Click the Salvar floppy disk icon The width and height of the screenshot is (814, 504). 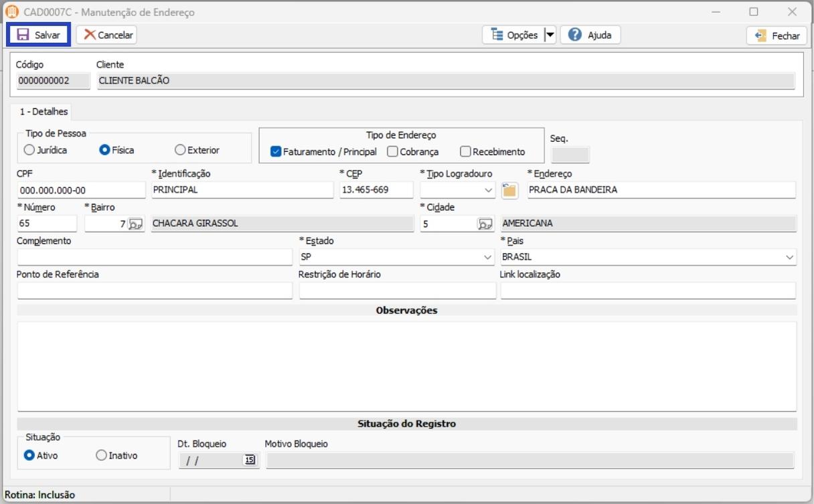23,35
